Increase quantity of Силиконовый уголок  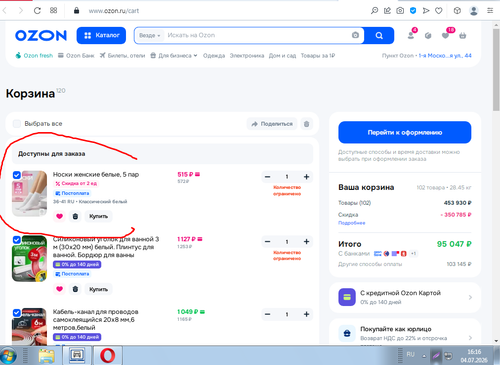[x=306, y=242]
